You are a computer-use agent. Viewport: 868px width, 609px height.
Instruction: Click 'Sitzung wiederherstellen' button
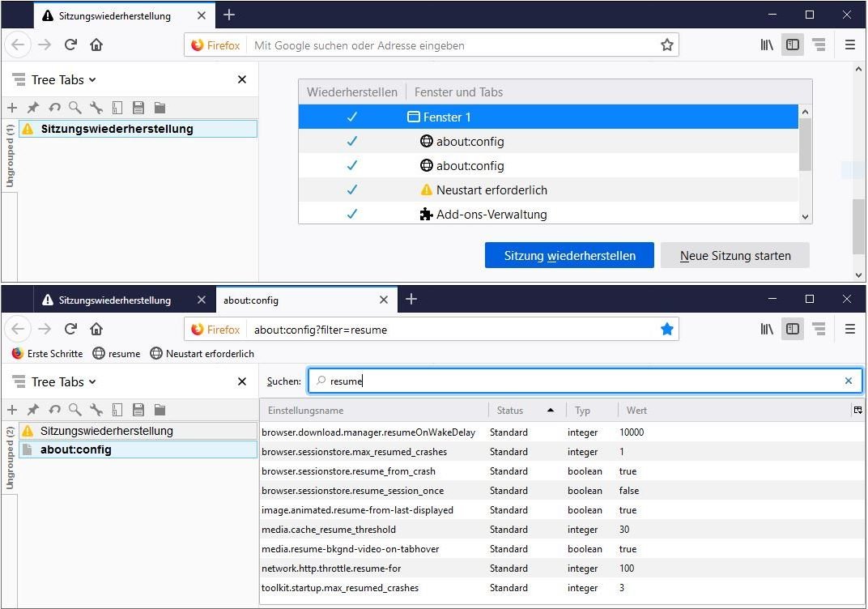click(x=569, y=256)
